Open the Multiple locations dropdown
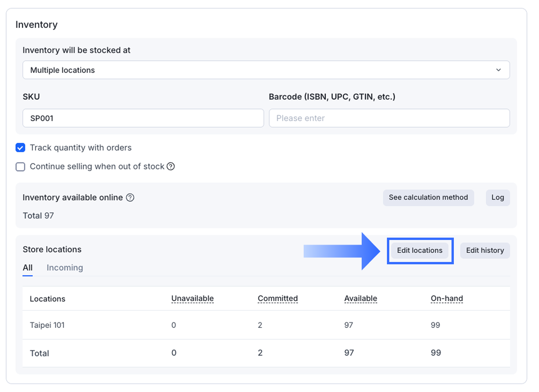539x392 pixels. click(x=266, y=70)
